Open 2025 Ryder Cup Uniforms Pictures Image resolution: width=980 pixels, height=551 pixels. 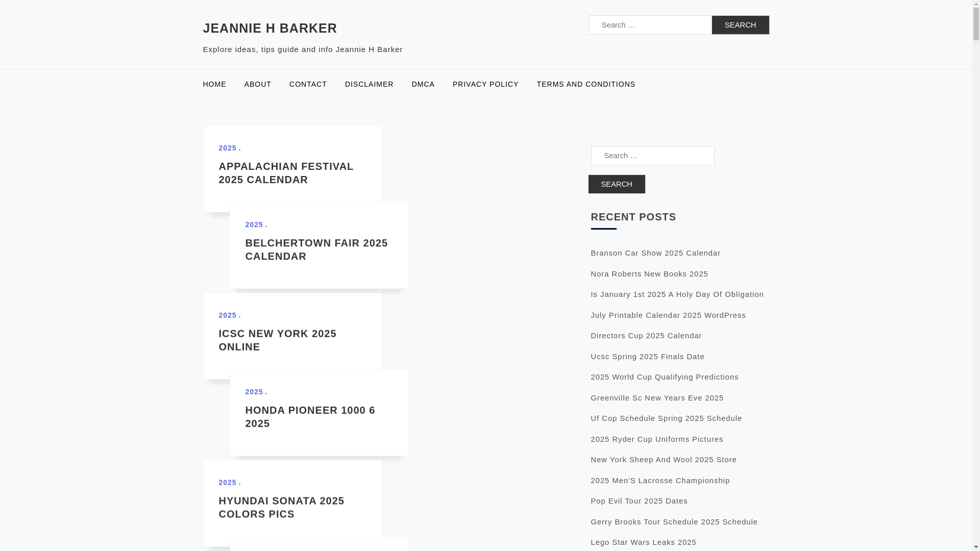(x=657, y=439)
